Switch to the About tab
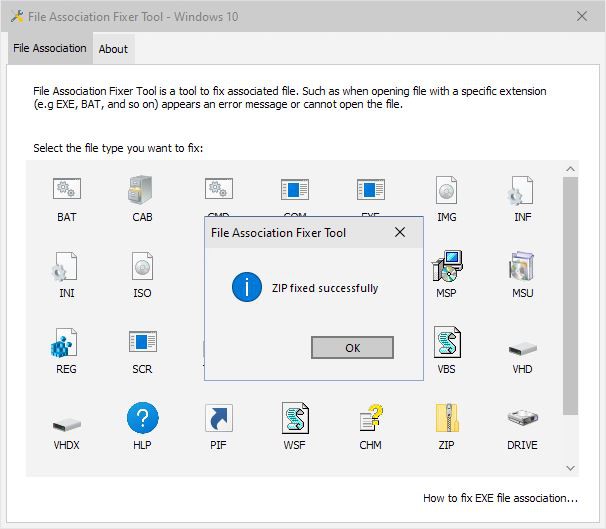Screen dimensions: 606x529 point(113,49)
